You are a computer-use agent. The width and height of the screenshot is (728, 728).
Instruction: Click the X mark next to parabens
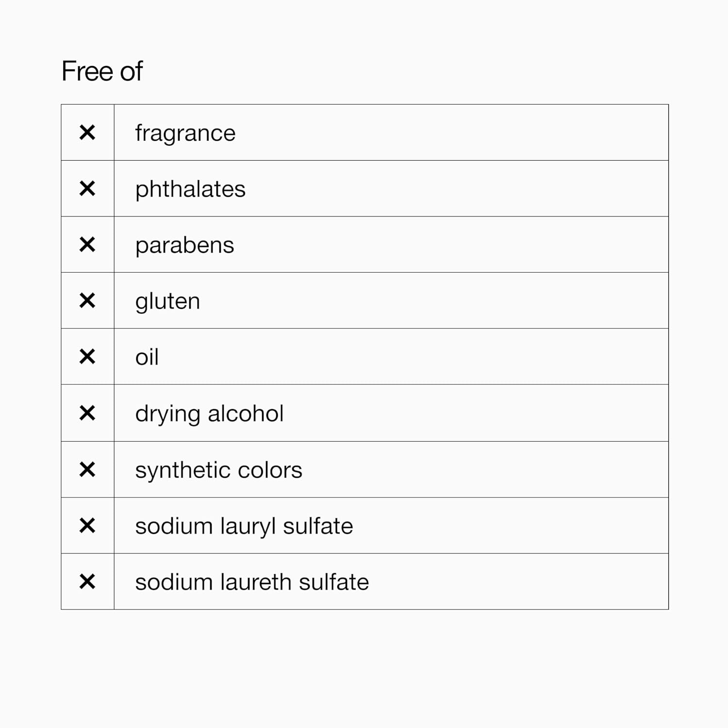click(87, 245)
